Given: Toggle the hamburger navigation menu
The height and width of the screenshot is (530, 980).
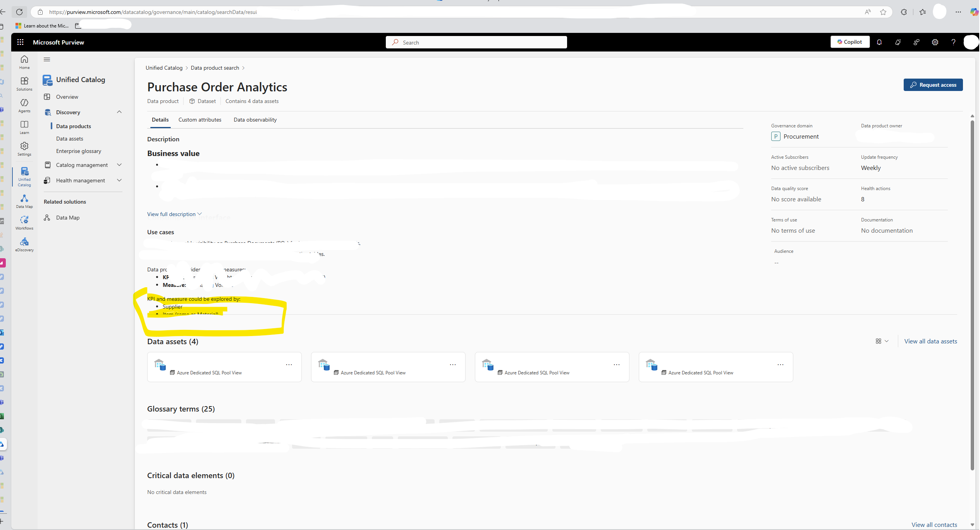Looking at the screenshot, I should 47,59.
